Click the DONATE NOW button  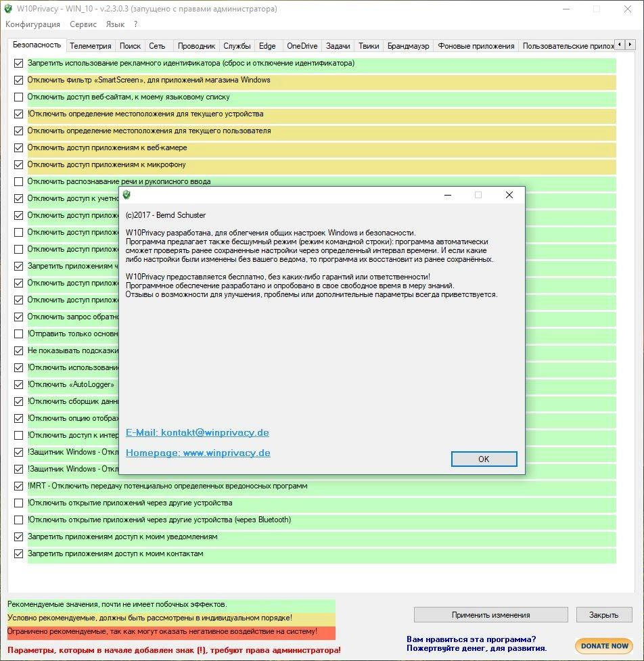coord(604,645)
